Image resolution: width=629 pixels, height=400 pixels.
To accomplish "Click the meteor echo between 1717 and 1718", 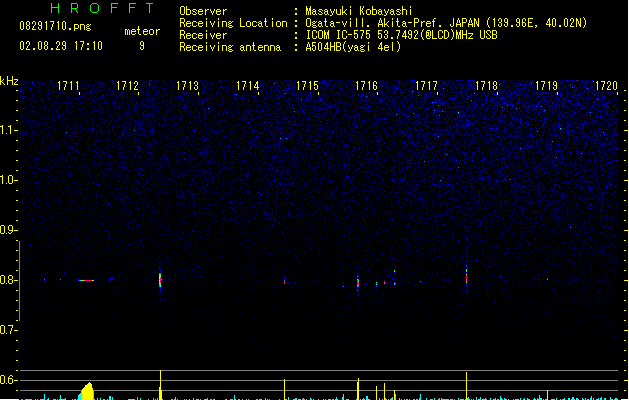I will [467, 275].
